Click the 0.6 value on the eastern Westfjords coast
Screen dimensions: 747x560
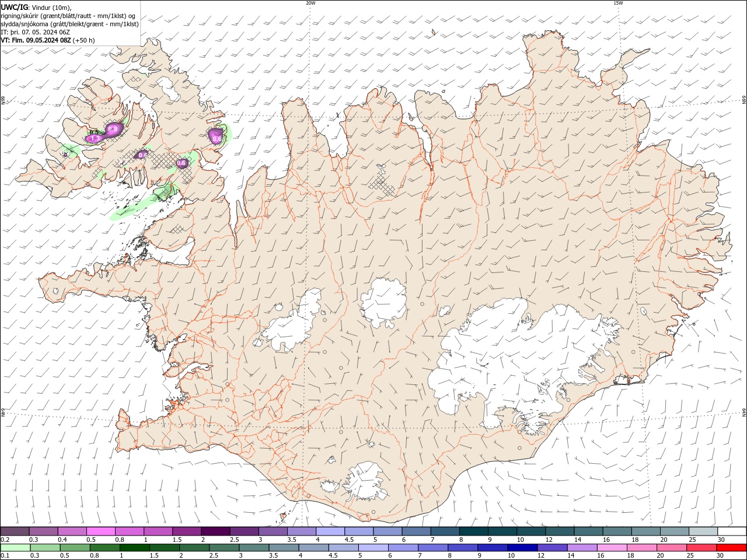click(217, 139)
